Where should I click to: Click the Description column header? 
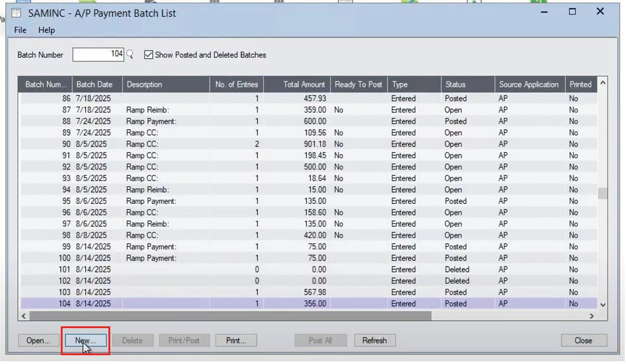tap(166, 84)
